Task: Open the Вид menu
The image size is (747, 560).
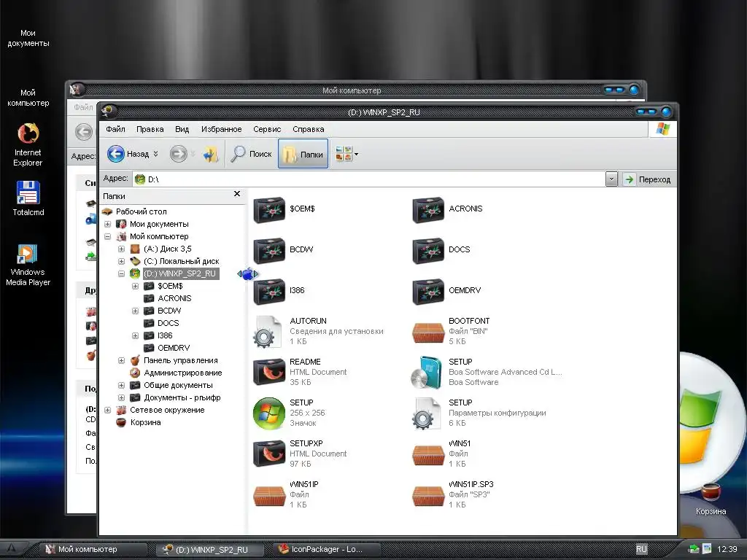Action: click(182, 129)
